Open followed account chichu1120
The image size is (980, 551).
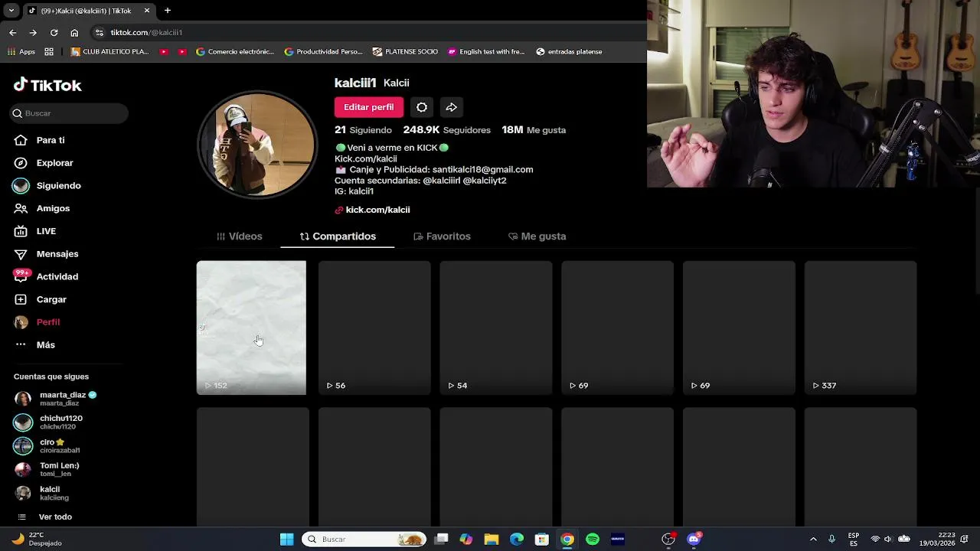point(48,422)
